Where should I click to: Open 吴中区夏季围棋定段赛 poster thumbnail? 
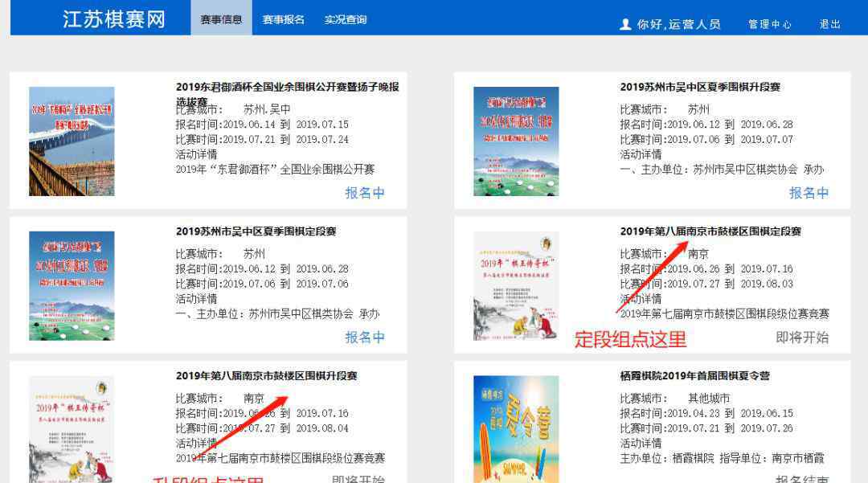pos(72,285)
